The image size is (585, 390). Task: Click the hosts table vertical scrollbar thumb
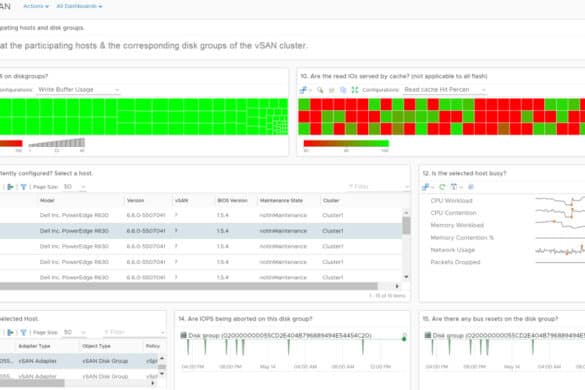pyautogui.click(x=406, y=225)
